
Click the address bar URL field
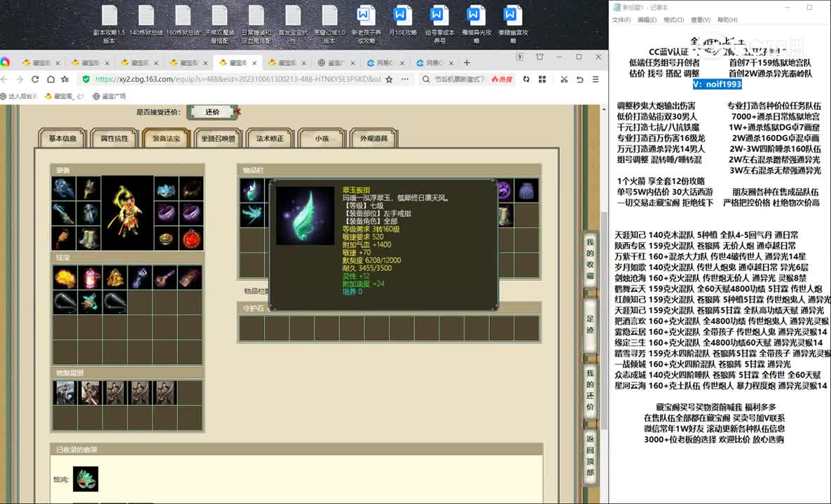(x=238, y=79)
